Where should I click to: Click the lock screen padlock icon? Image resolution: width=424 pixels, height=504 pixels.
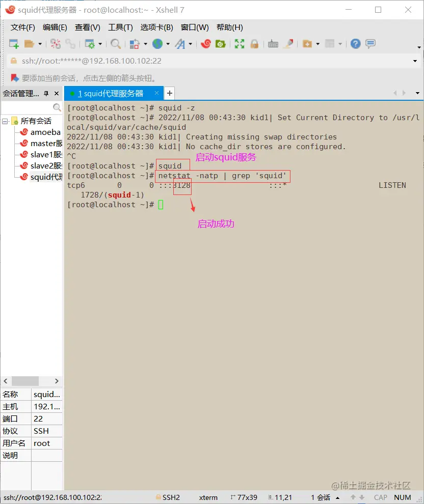point(254,44)
